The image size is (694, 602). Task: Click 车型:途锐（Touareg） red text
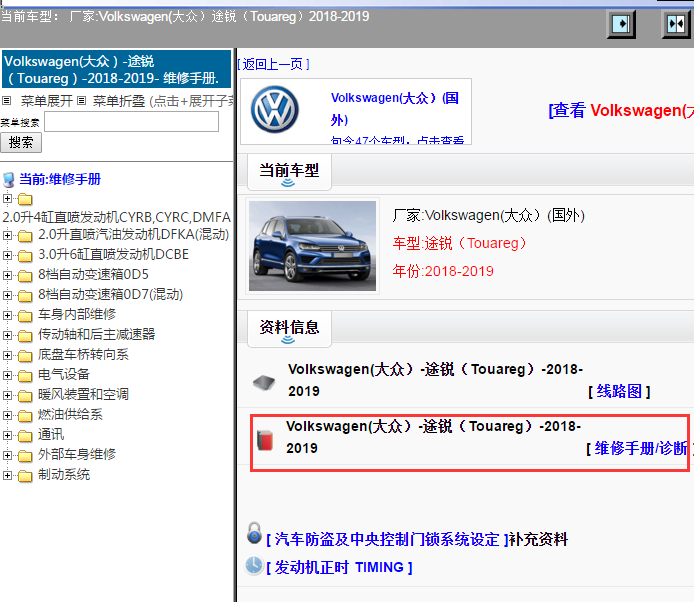[x=459, y=243]
